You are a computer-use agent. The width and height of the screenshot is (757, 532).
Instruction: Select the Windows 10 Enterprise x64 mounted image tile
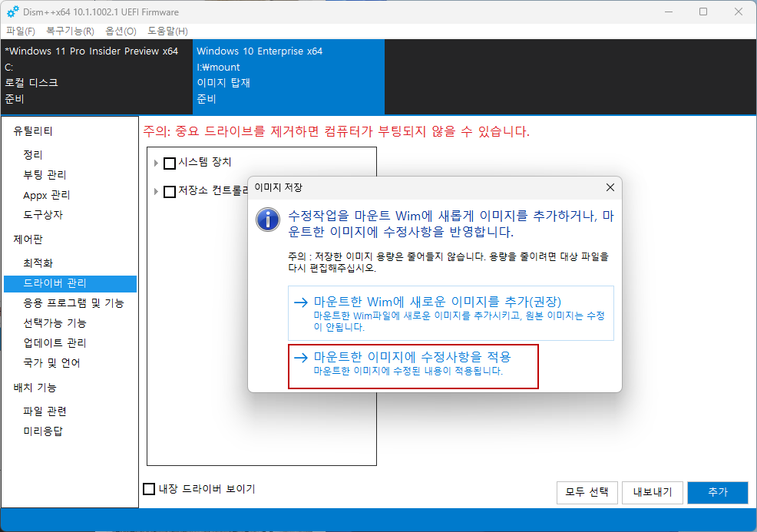coord(289,77)
